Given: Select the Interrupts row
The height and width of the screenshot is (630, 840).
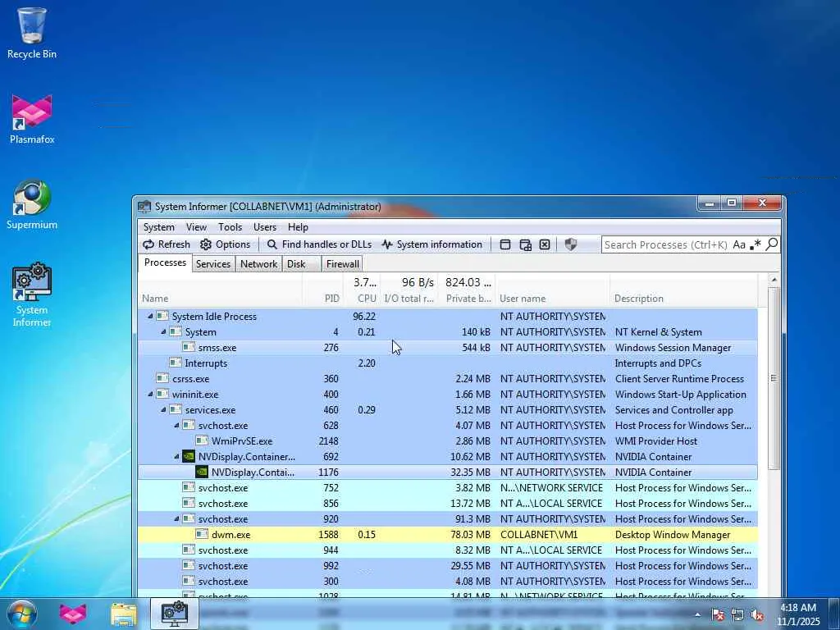Looking at the screenshot, I should 448,363.
